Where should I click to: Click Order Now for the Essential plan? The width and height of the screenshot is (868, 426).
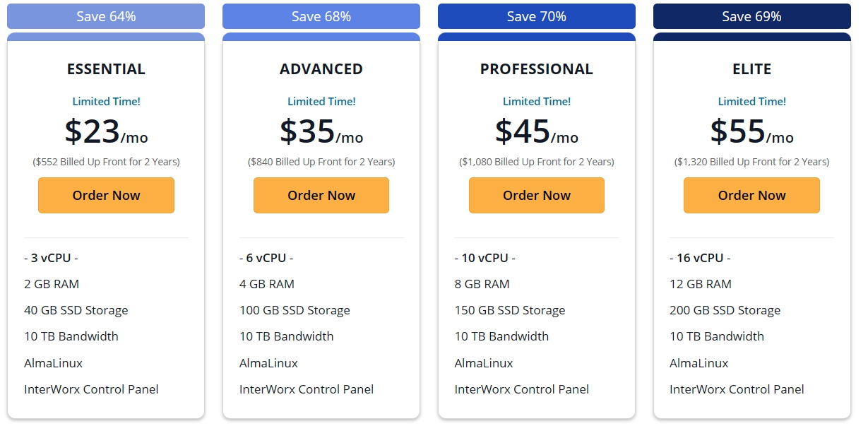(106, 196)
